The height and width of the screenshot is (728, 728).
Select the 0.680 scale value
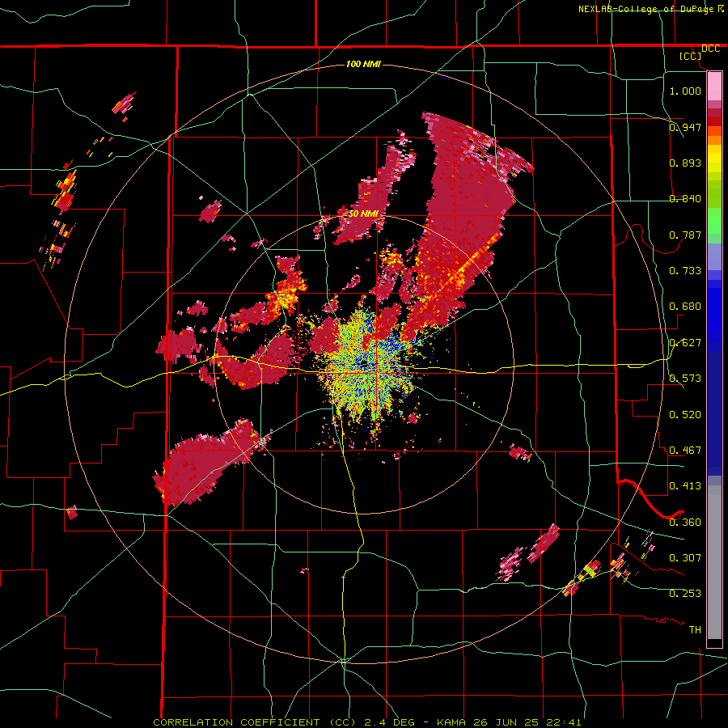tap(685, 307)
